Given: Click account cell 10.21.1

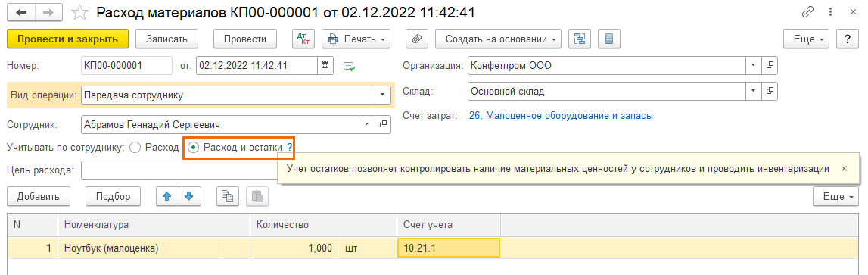Looking at the screenshot, I should point(449,248).
